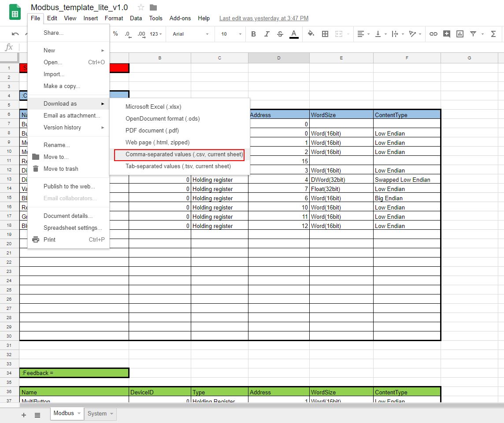Select Microsoft Excel (.xlsx) download option

pyautogui.click(x=153, y=107)
